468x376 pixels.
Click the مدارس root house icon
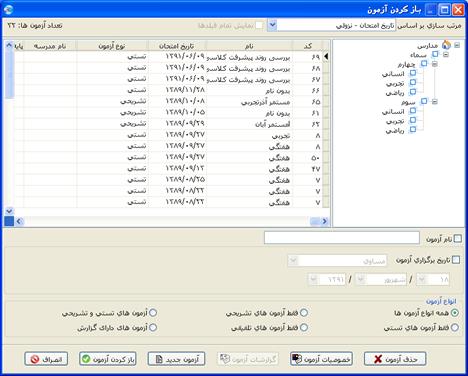click(446, 45)
